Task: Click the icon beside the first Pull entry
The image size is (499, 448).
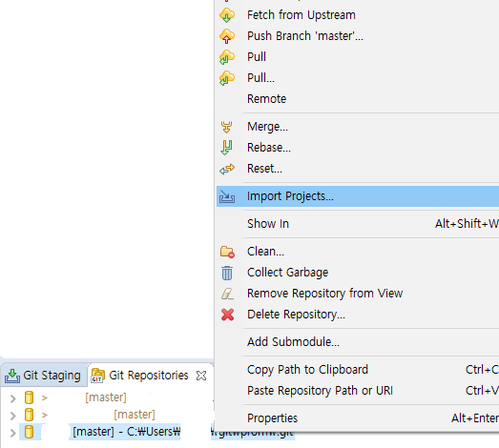Action: click(x=227, y=57)
